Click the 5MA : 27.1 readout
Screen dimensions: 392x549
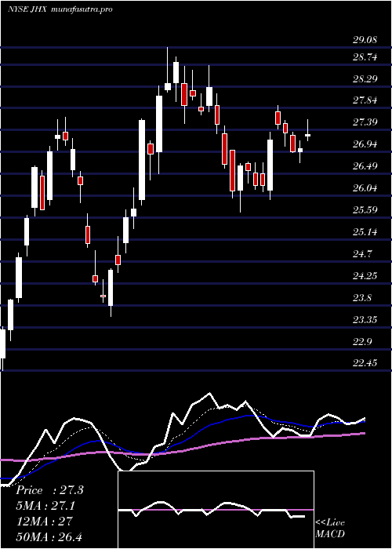(45, 506)
